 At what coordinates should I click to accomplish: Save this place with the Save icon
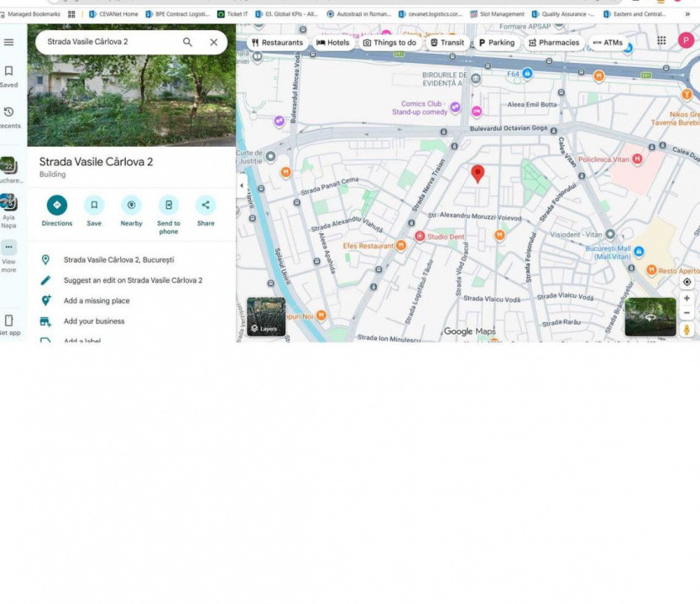pyautogui.click(x=94, y=206)
